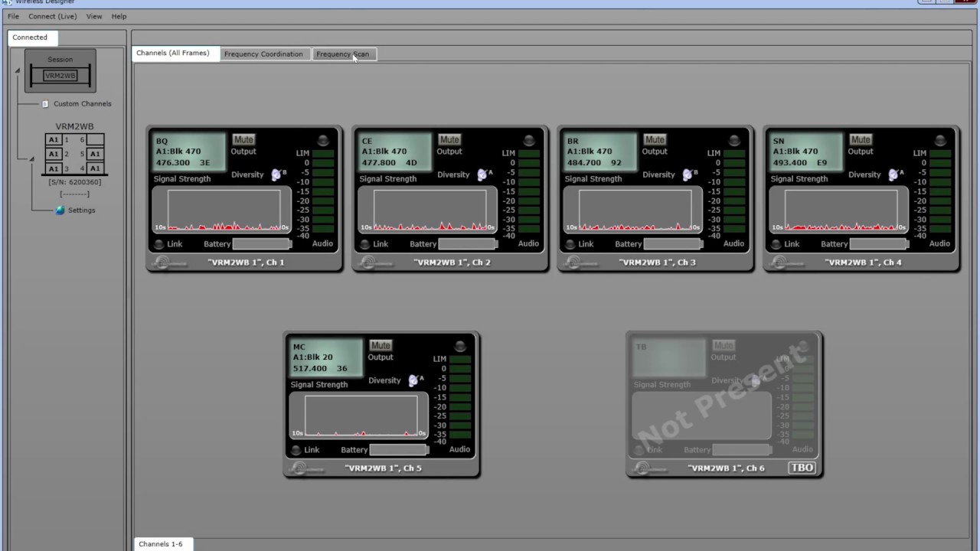Click the logo emblem beside "VRM2WB 1", Ch 3
The image size is (980, 551).
[x=579, y=262]
